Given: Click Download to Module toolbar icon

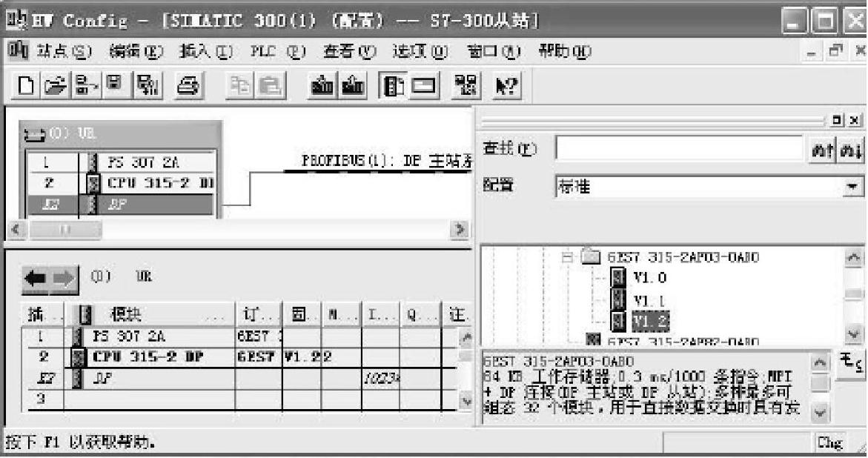Looking at the screenshot, I should [322, 86].
